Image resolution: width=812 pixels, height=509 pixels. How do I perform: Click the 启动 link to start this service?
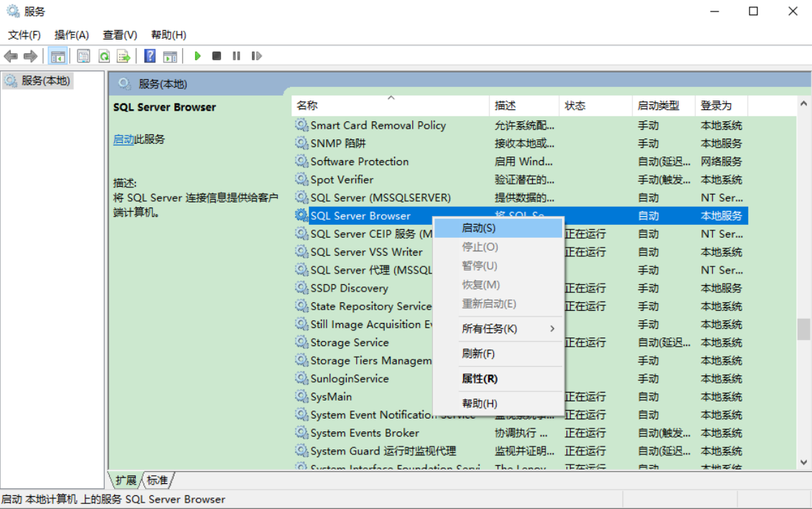123,139
